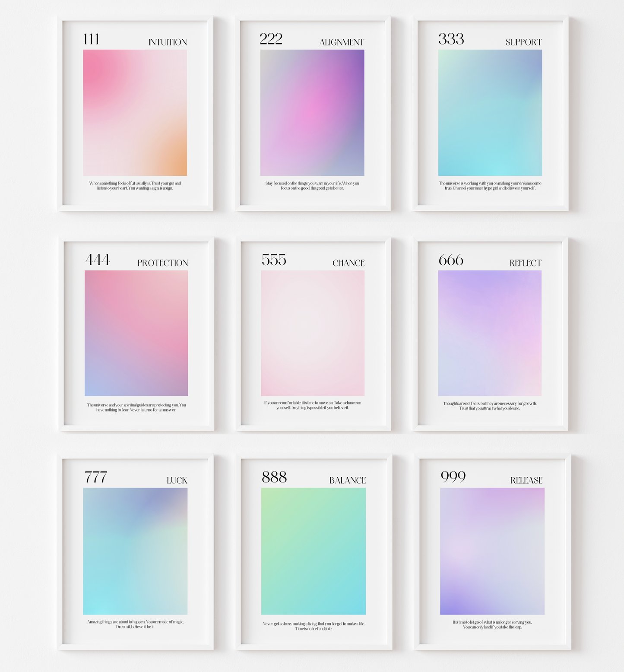
Task: Click the number 444 on the poster
Action: 98,260
